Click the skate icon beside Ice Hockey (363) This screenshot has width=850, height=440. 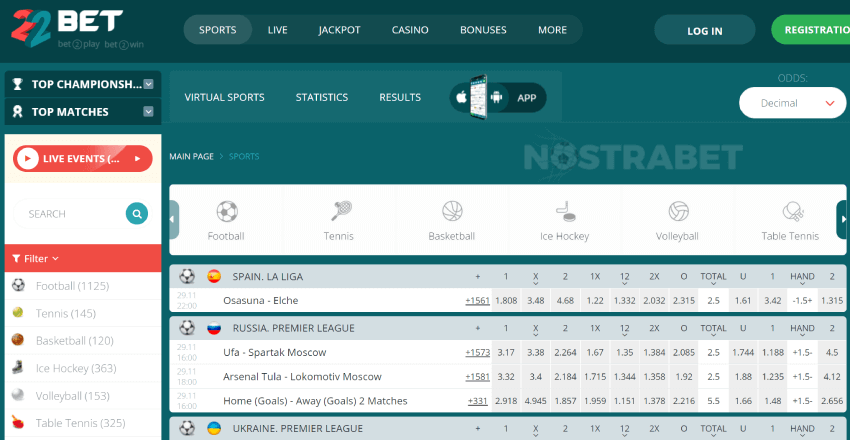pos(18,367)
